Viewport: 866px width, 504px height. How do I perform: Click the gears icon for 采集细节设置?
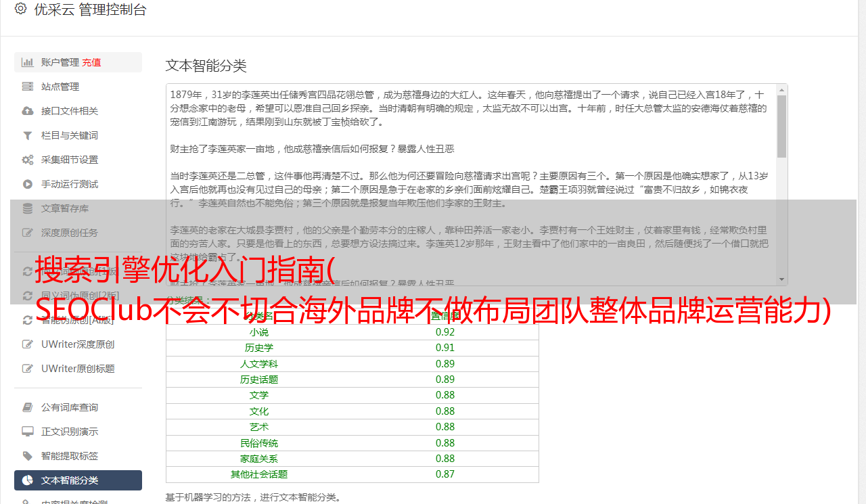tap(28, 160)
